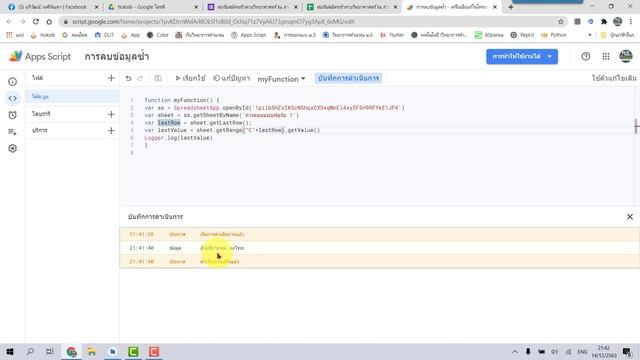Open the Apps Script bookmark

click(x=249, y=35)
